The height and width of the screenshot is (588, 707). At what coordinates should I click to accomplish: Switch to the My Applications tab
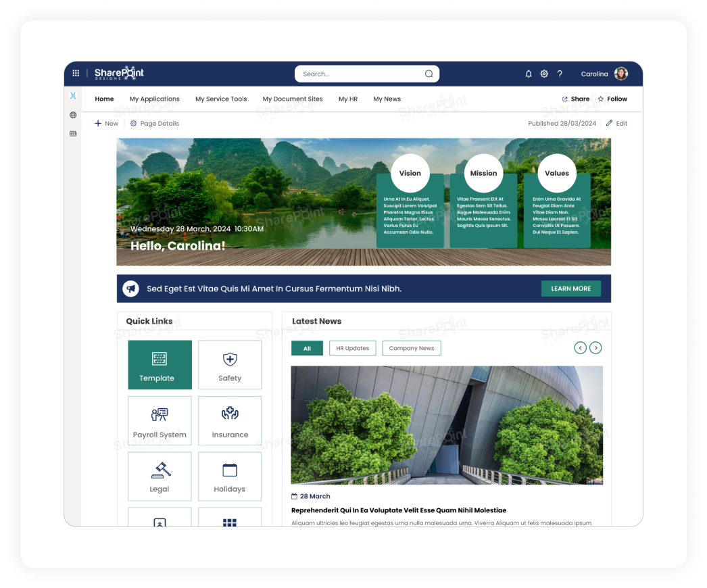[x=154, y=99]
